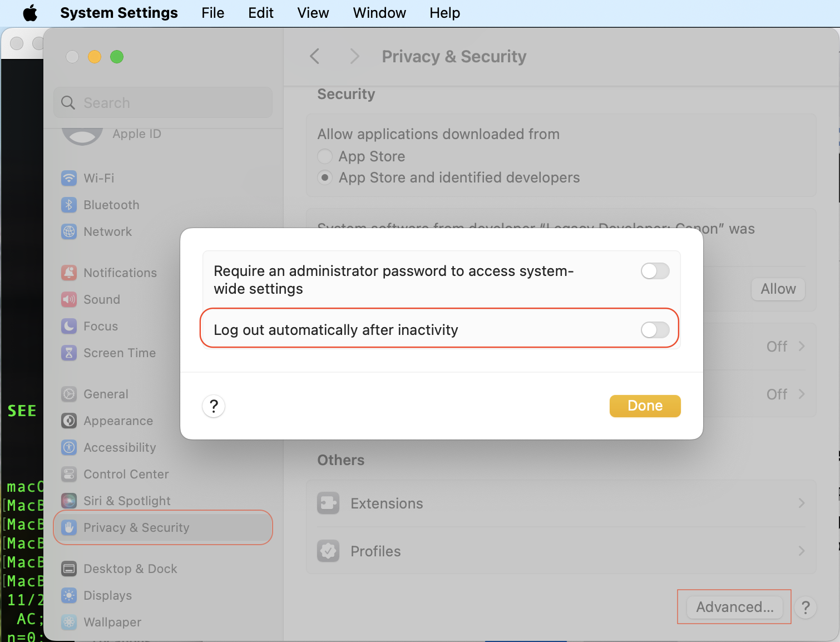Select Screen Time in the sidebar

(x=120, y=353)
